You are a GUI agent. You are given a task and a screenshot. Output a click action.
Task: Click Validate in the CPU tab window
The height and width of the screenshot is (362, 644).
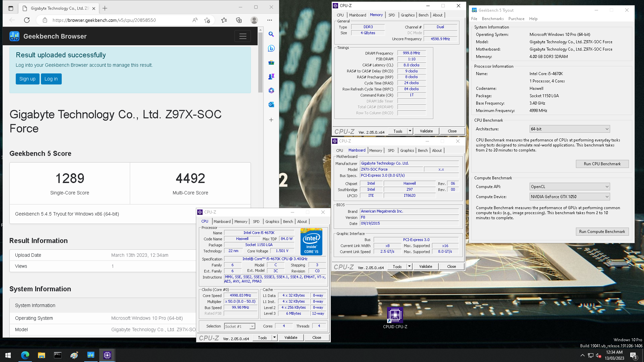point(291,338)
